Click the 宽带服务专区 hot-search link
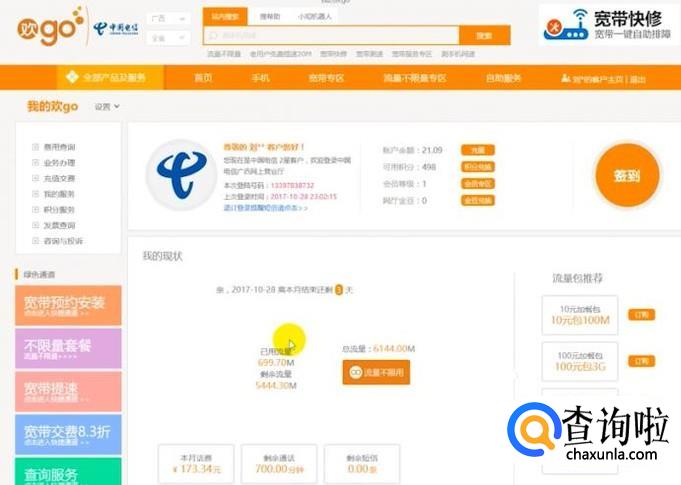 (x=412, y=54)
